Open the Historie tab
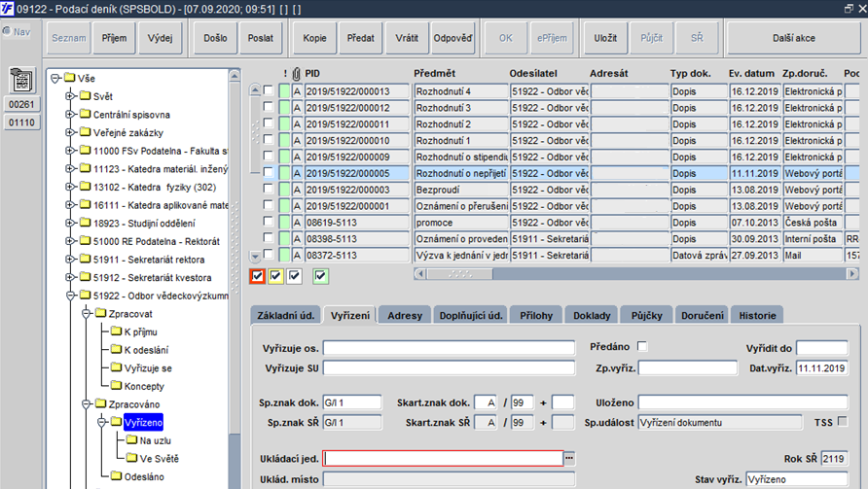The width and height of the screenshot is (868, 489). coord(757,315)
